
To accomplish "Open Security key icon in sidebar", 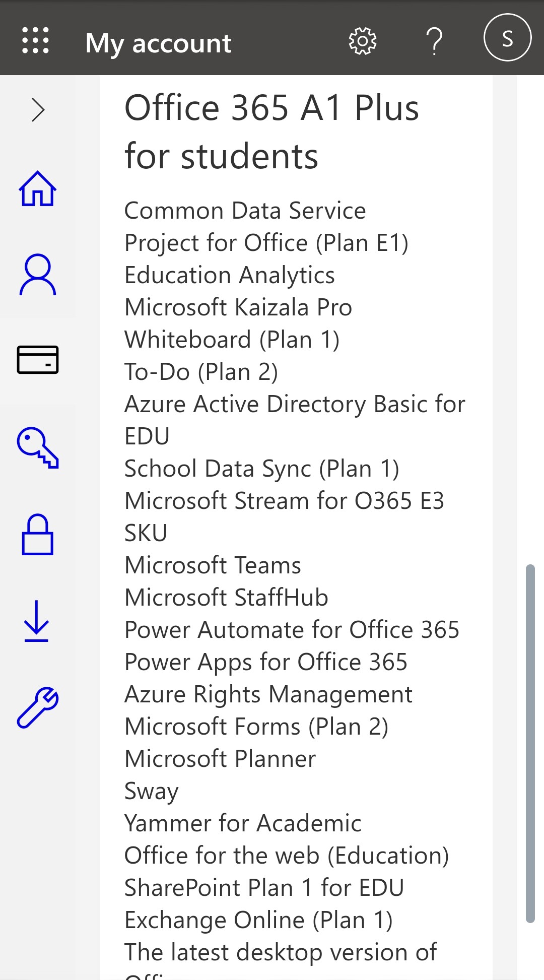I will 38,447.
